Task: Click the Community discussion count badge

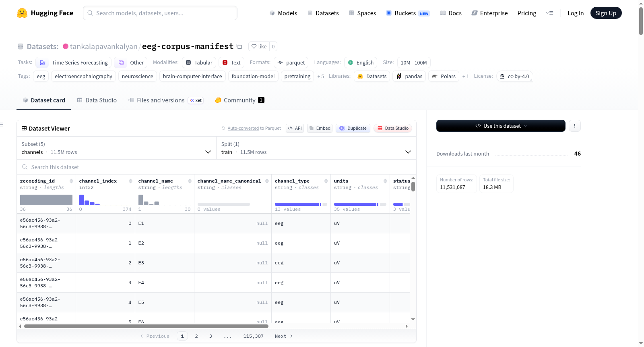Action: point(261,100)
